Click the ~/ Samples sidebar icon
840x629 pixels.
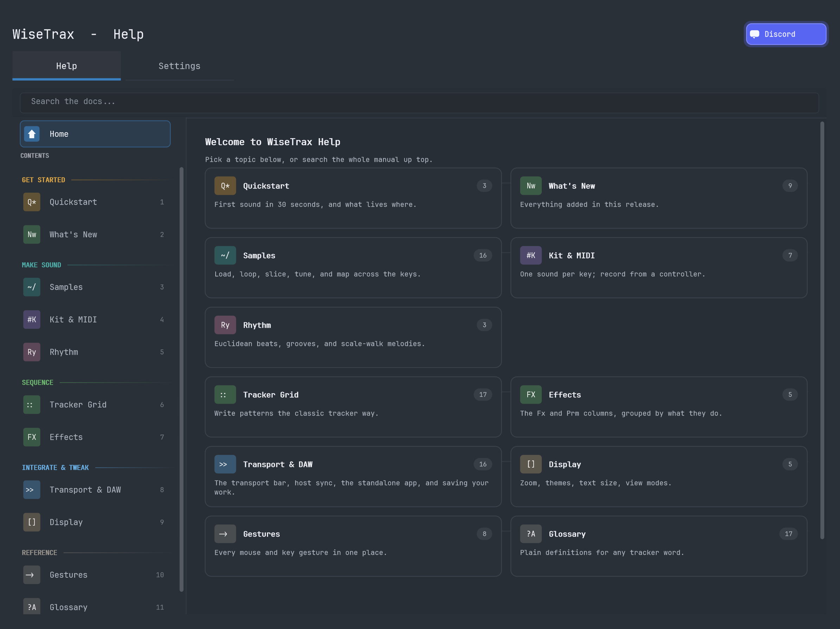(x=32, y=287)
